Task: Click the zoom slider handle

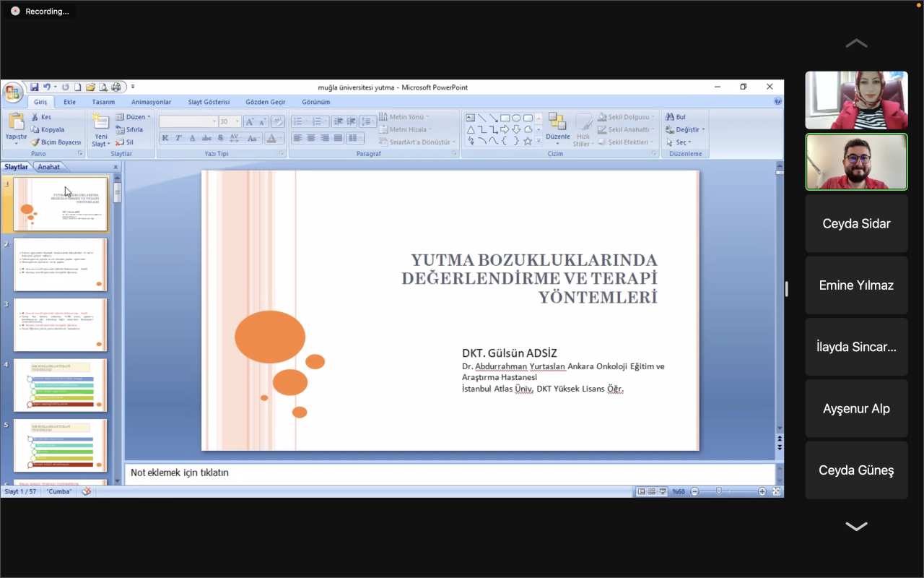Action: tap(718, 491)
